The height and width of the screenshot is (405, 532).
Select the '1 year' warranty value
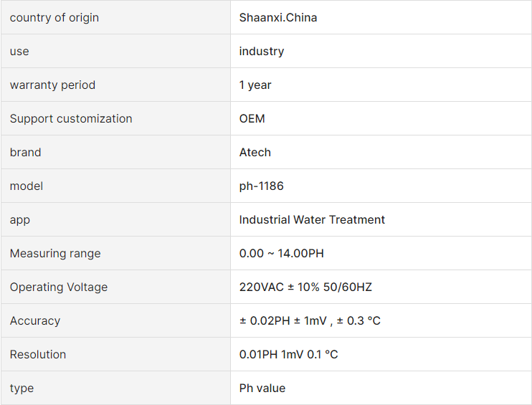(x=255, y=85)
